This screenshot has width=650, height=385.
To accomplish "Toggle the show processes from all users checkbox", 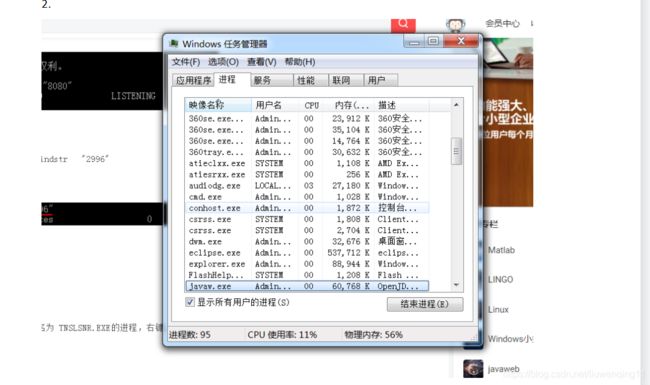I will point(190,302).
